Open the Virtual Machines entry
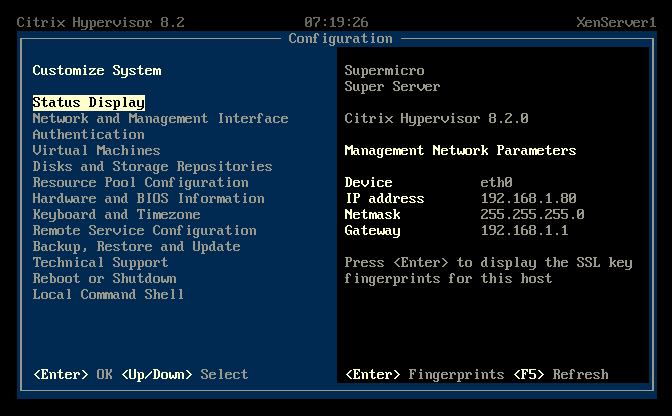 pos(96,151)
